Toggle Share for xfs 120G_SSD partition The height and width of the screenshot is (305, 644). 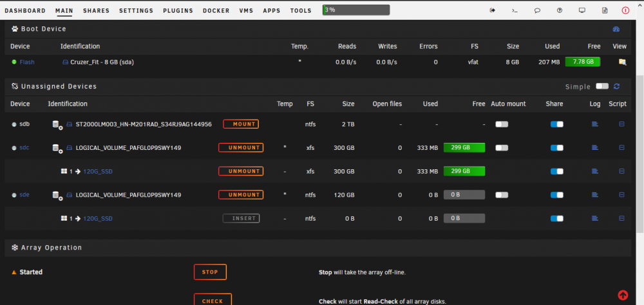(x=557, y=171)
